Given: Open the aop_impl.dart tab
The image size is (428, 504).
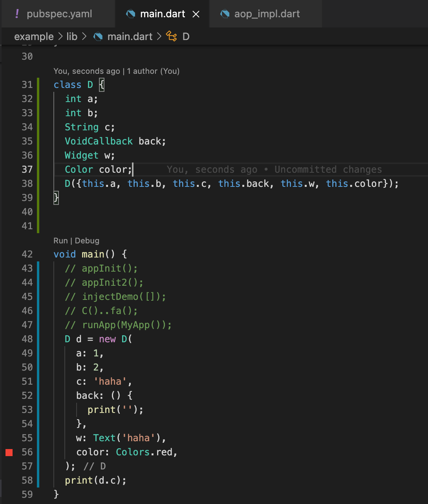Looking at the screenshot, I should pyautogui.click(x=266, y=14).
